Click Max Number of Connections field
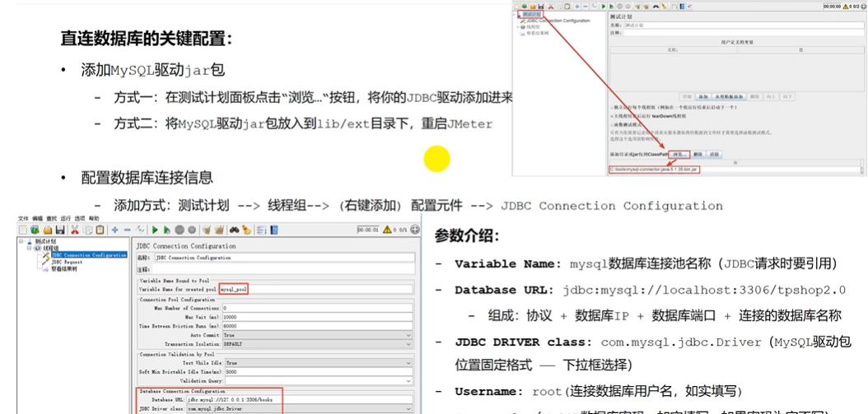This screenshot has height=414, width=868. pyautogui.click(x=317, y=307)
